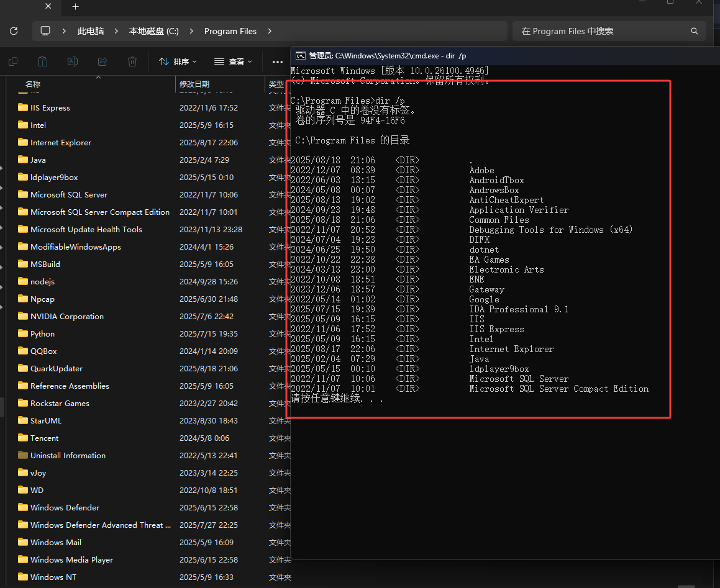The image size is (720, 588).
Task: Select the ldplayer9box folder
Action: pyautogui.click(x=54, y=177)
